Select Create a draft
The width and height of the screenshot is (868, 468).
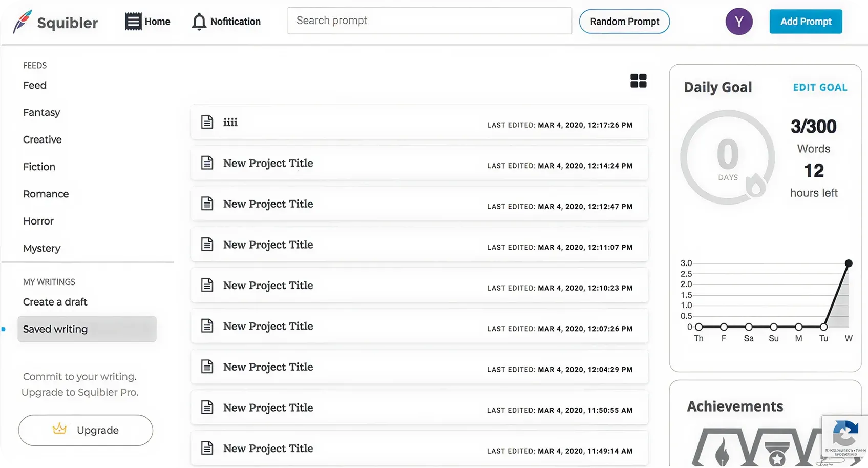coord(55,302)
